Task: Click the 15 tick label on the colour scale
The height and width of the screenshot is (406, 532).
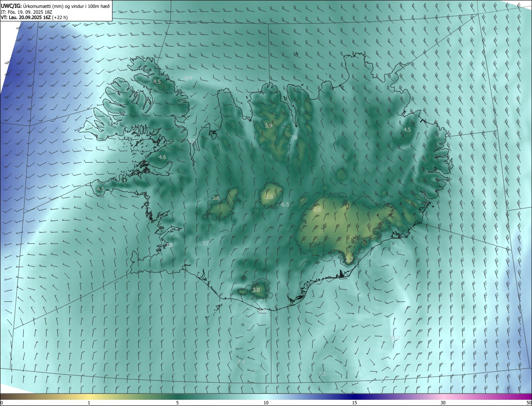Action: point(355,403)
